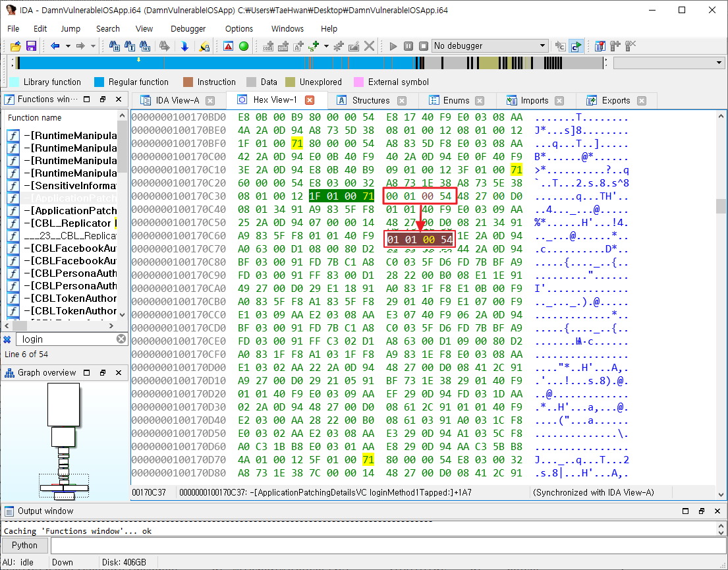Expand the forward-navigation history dropdown arrow
The width and height of the screenshot is (728, 570).
(x=93, y=46)
